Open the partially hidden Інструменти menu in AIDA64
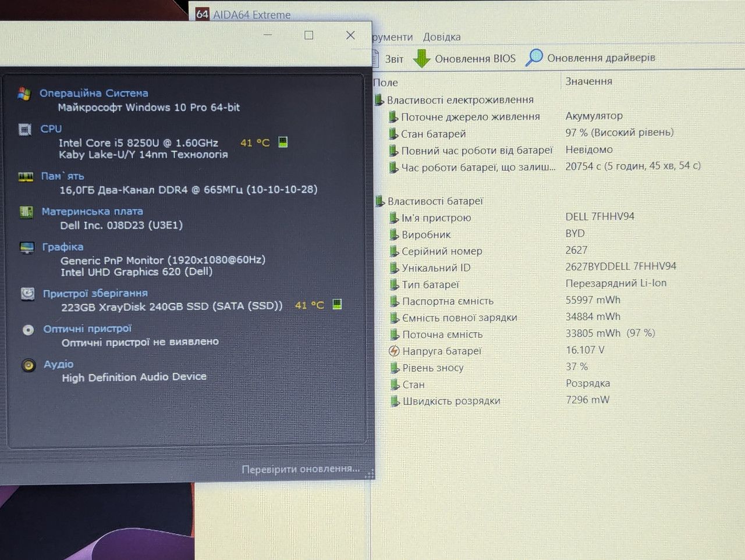 point(392,37)
